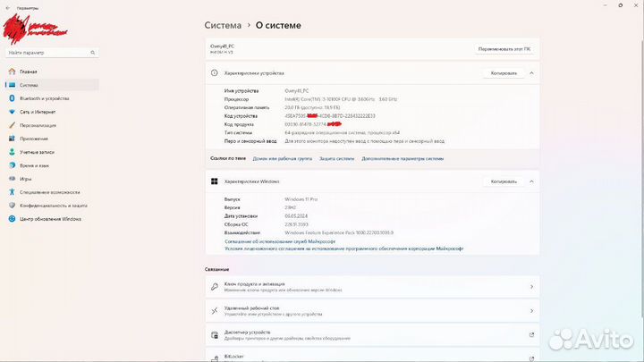Click the Диспетчер устройств icon
Screen dimensions: 644x362
tap(215, 335)
